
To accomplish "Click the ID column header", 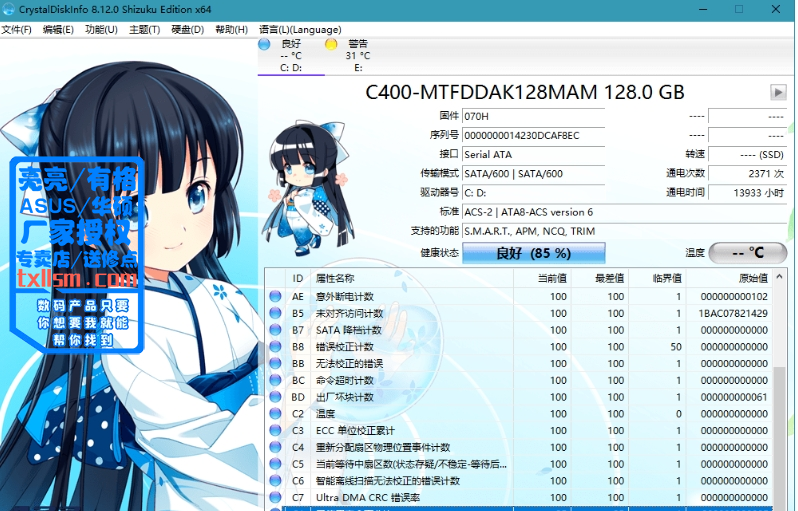I will tap(298, 278).
